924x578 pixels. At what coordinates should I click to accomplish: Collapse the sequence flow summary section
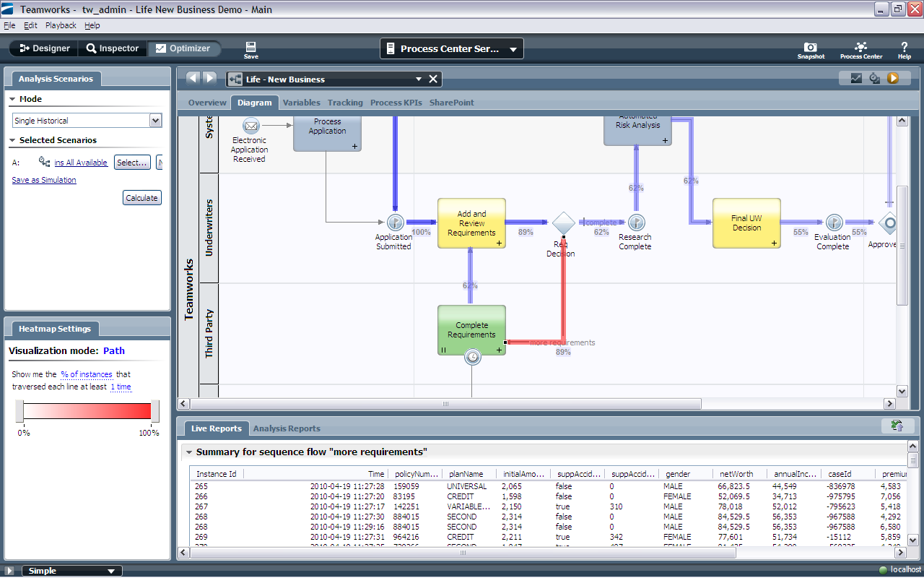(x=188, y=452)
